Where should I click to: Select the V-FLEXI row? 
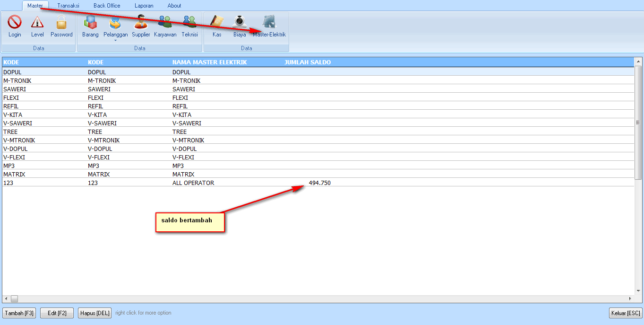pyautogui.click(x=318, y=157)
